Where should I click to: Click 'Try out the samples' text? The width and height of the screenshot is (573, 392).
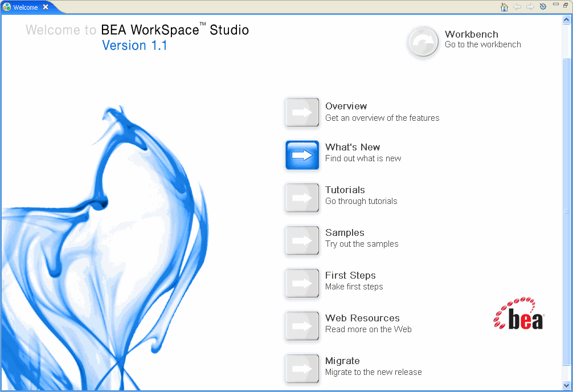tap(362, 244)
